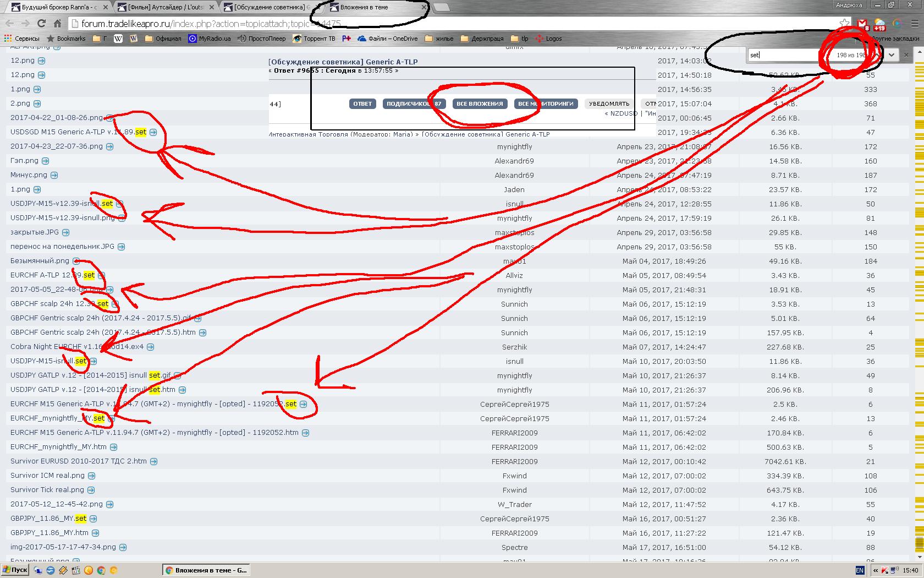Click the back navigation arrow

tap(9, 24)
